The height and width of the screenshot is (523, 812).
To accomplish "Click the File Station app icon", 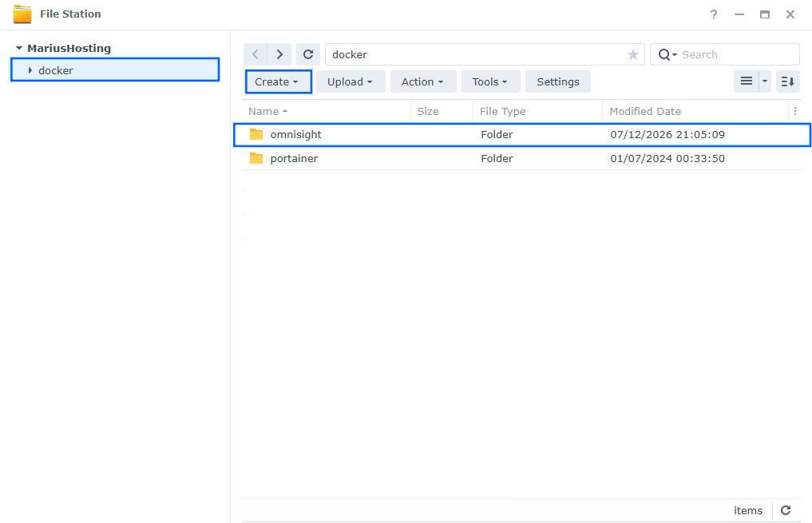I will (x=22, y=14).
